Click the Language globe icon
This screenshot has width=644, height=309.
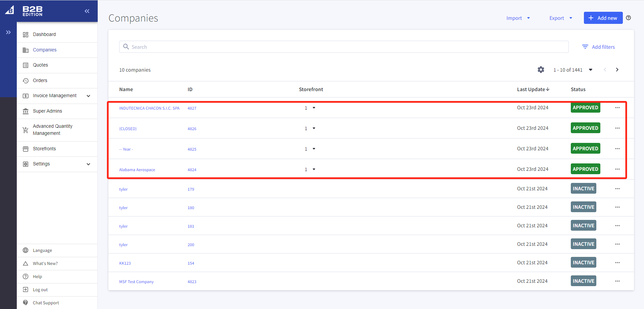pos(26,250)
